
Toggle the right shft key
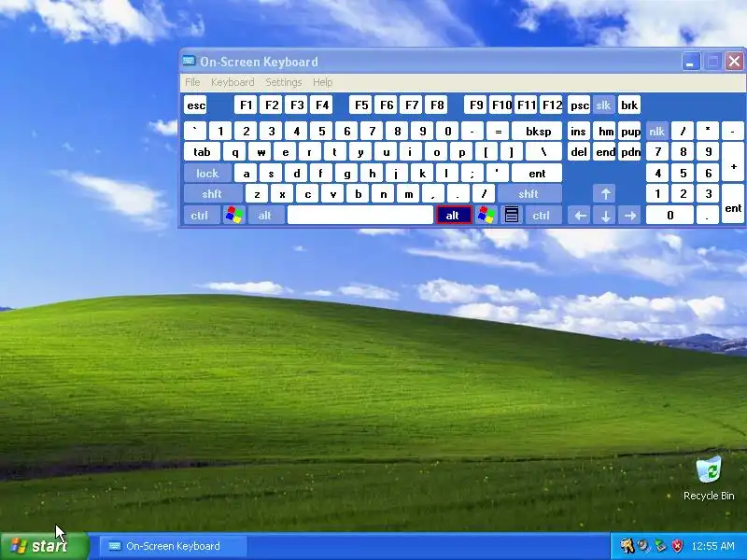529,194
